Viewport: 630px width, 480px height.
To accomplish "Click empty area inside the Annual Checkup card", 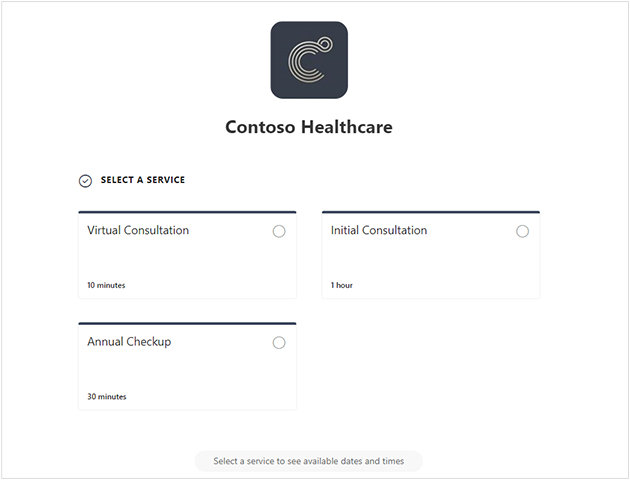I will [x=187, y=370].
